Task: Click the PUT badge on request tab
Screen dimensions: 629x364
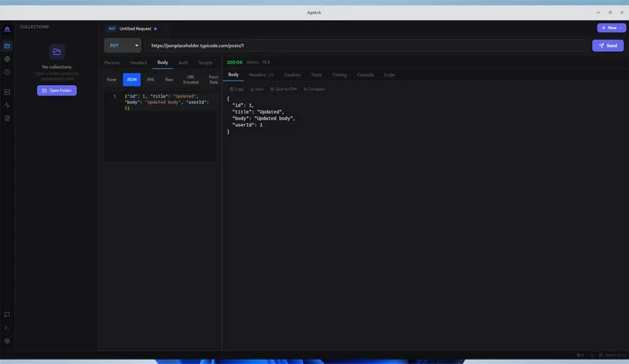Action: tap(112, 29)
